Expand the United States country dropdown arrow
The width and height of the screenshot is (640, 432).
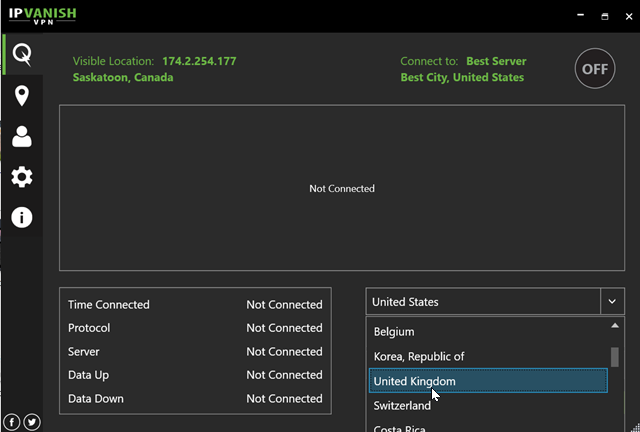[x=612, y=301]
